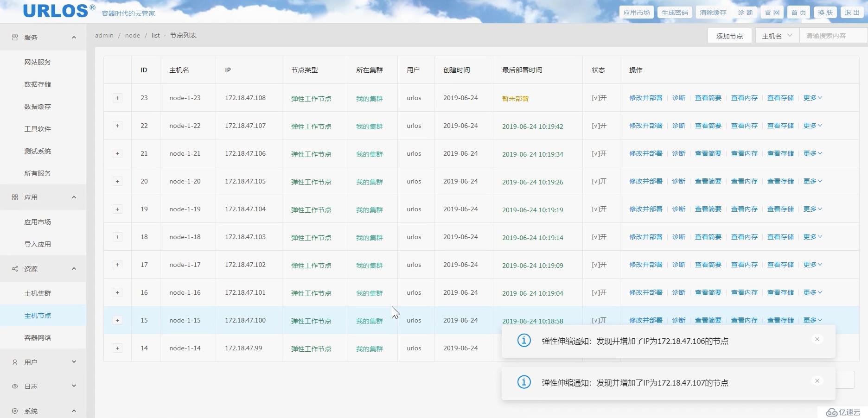The width and height of the screenshot is (868, 418).
Task: Click 首页 button in top bar
Action: [798, 13]
